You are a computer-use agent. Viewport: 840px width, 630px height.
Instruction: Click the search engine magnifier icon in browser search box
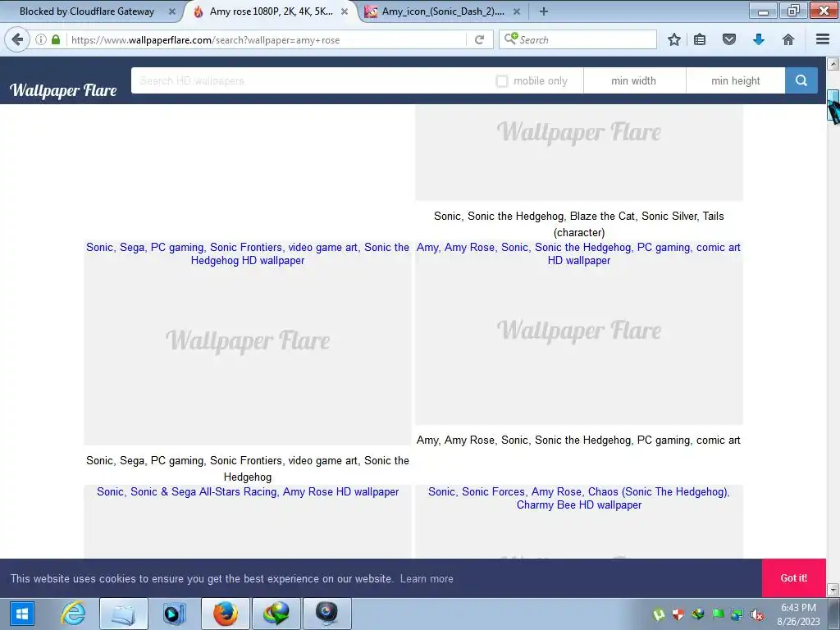pyautogui.click(x=510, y=39)
